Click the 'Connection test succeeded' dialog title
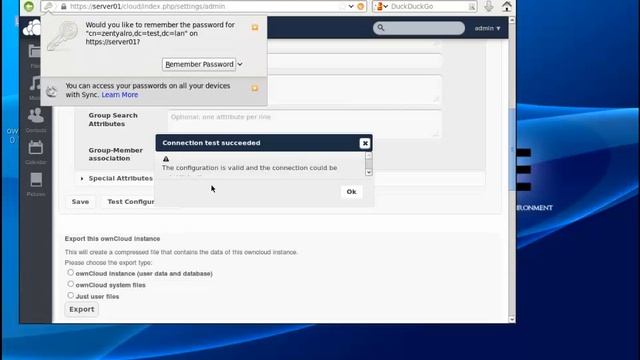 [211, 143]
